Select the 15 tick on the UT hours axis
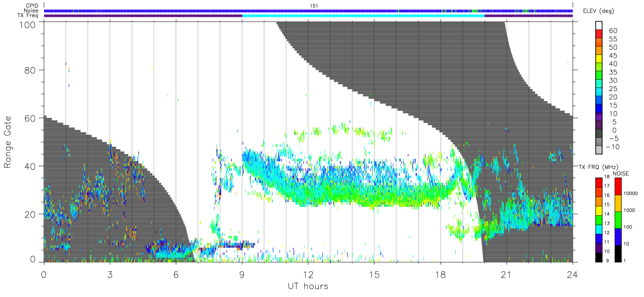 [x=374, y=274]
